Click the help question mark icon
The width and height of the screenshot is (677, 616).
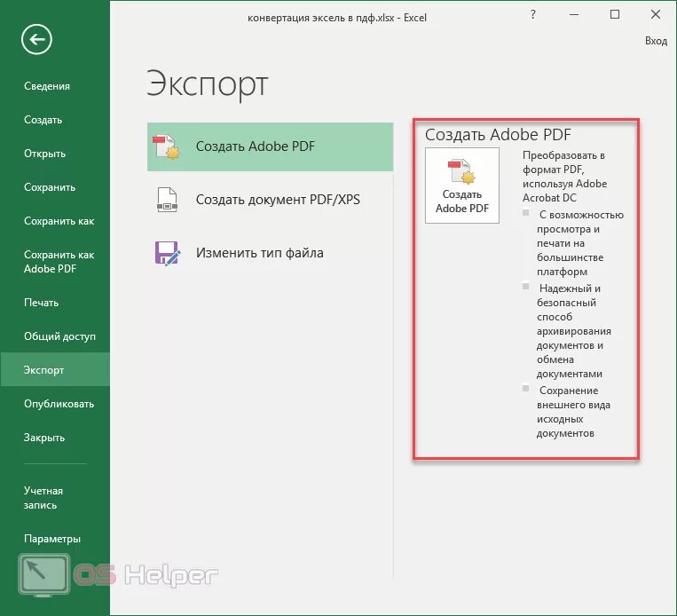click(x=533, y=15)
